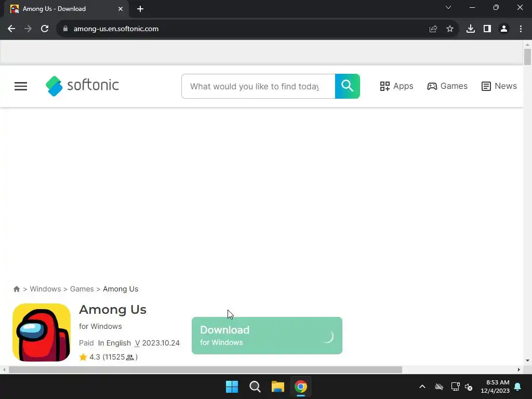Open Chrome profile menu
This screenshot has width=532, height=399.
(x=504, y=29)
